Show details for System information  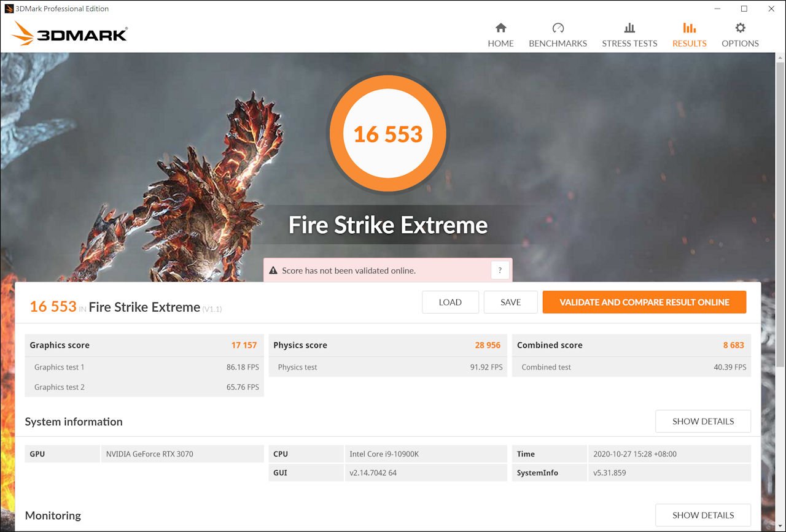point(703,421)
